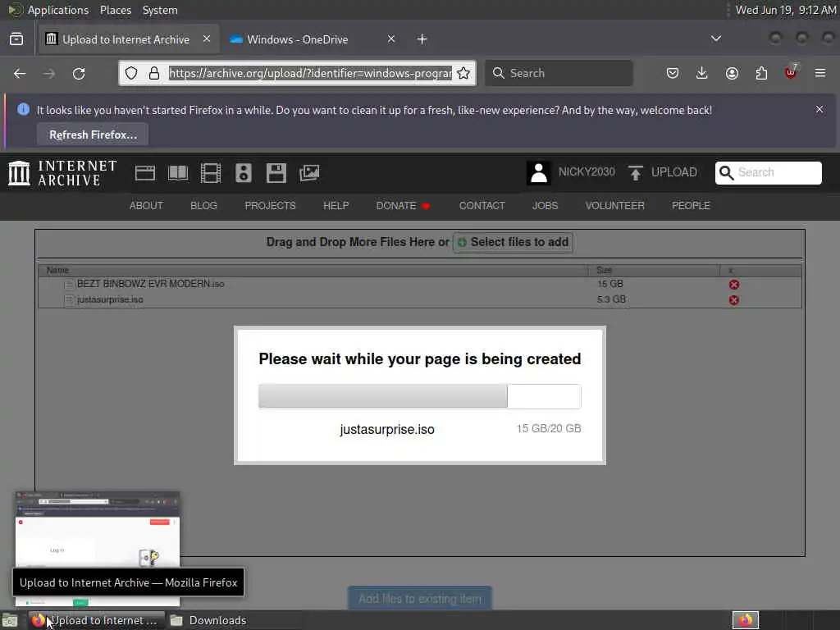Click the 15 GB/20 GB upload status text
Screen dimensions: 840x630
point(549,428)
